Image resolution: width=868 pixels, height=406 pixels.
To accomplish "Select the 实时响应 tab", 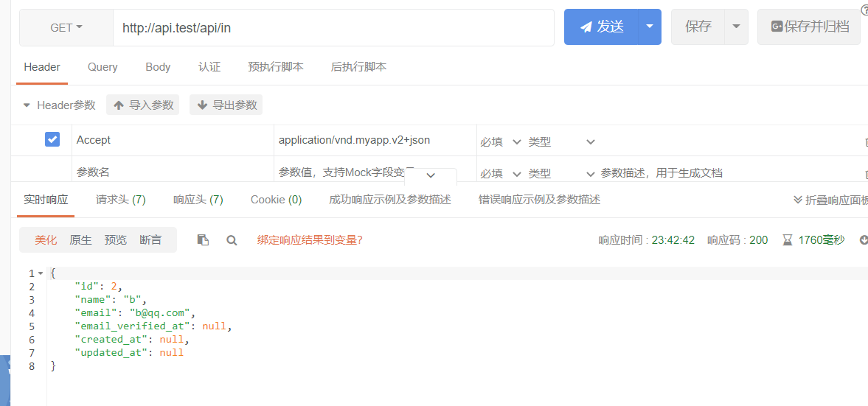I will click(46, 200).
